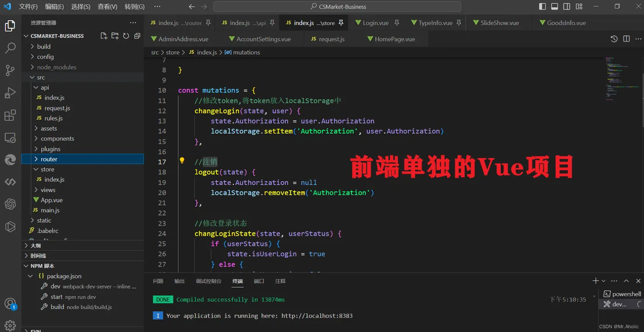Expand the config folder
This screenshot has height=332, width=644.
[83, 57]
